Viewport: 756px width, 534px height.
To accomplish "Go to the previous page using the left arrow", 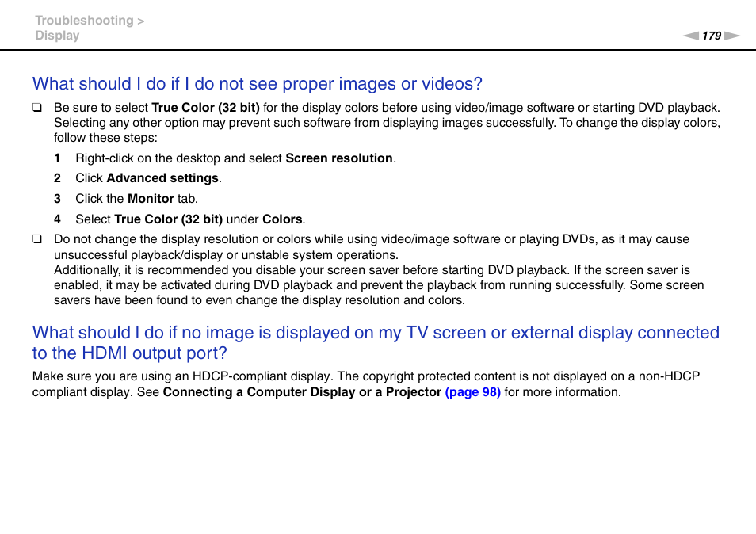I will click(x=690, y=36).
